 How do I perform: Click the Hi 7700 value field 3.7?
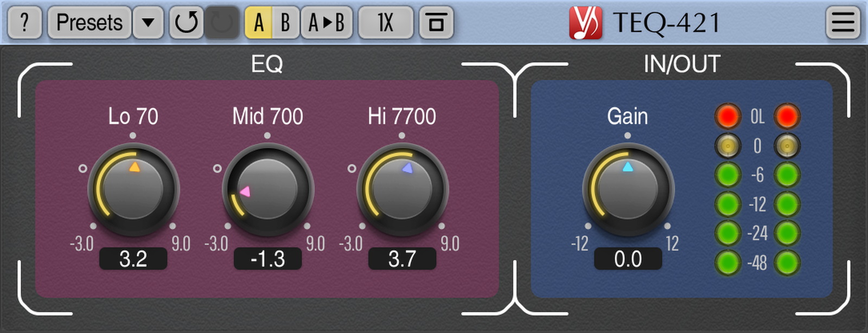point(402,259)
